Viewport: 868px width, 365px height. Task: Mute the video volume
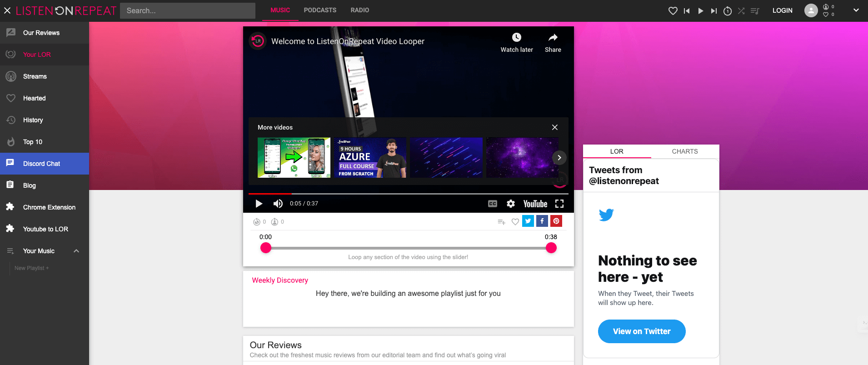[x=278, y=204]
